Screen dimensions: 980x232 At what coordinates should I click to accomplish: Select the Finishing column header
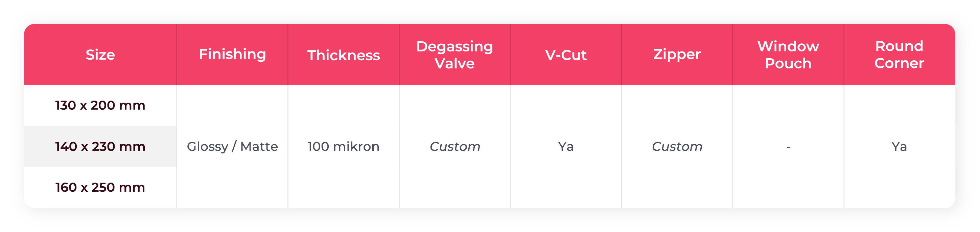232,55
